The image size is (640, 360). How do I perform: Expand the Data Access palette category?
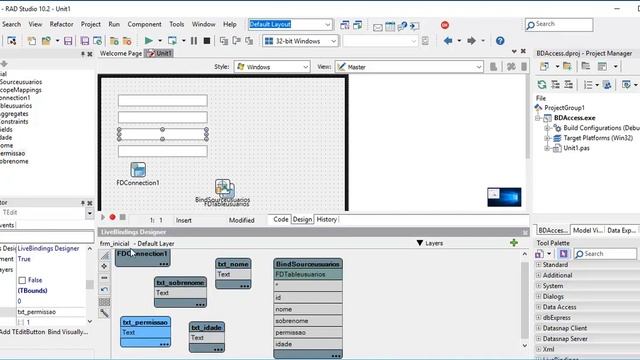pyautogui.click(x=538, y=307)
